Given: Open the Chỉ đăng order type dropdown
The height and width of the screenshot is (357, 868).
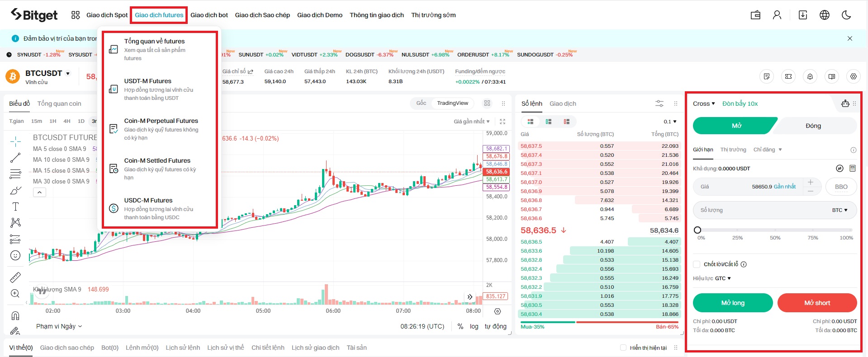Looking at the screenshot, I should tap(768, 150).
